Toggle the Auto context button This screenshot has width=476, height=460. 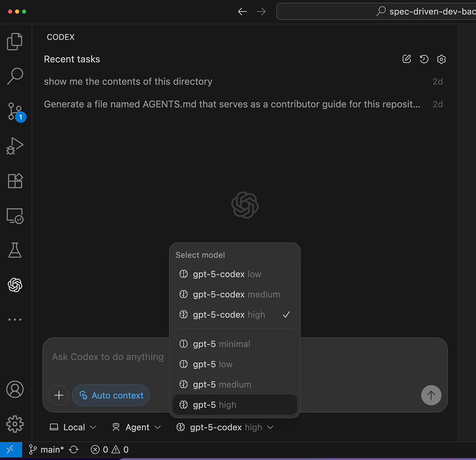pyautogui.click(x=111, y=395)
